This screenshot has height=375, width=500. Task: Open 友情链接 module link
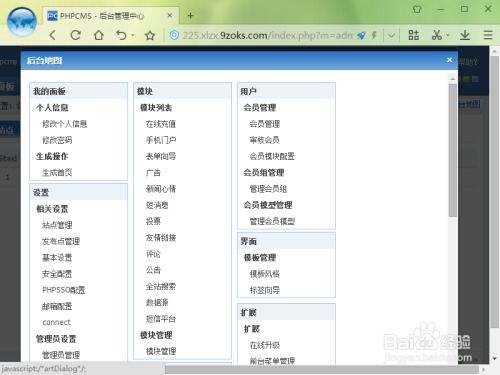pos(161,238)
